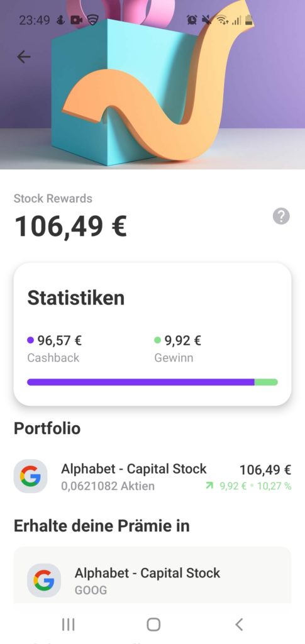The width and height of the screenshot is (305, 644).
Task: Tap the green upward gain arrow
Action: [210, 486]
